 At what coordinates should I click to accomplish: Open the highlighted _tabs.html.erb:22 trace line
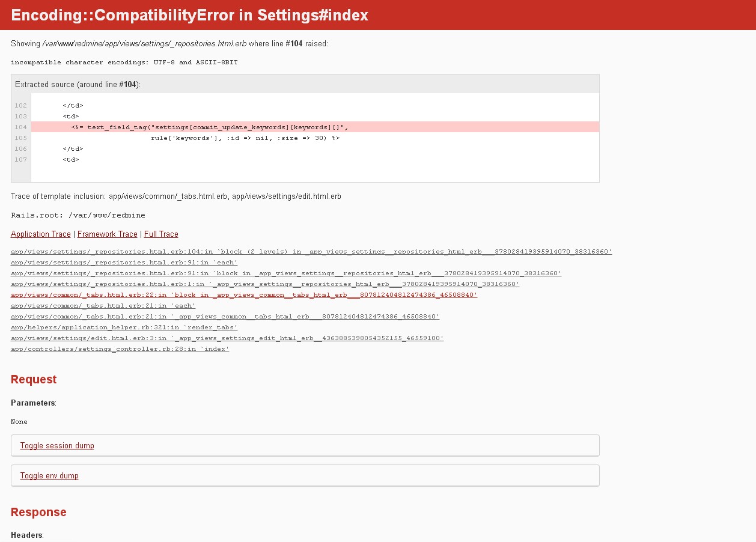coord(244,295)
